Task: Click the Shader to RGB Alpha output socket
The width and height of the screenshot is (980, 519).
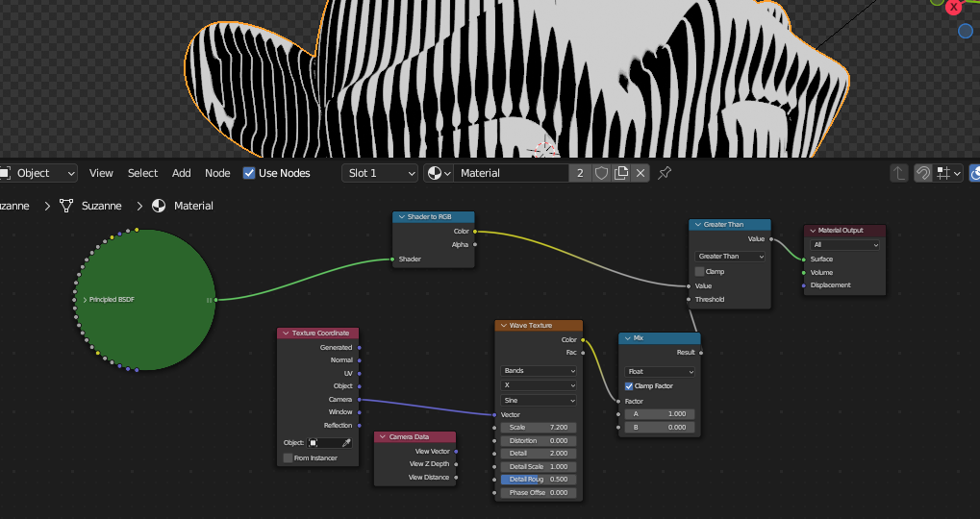Action: coord(475,245)
